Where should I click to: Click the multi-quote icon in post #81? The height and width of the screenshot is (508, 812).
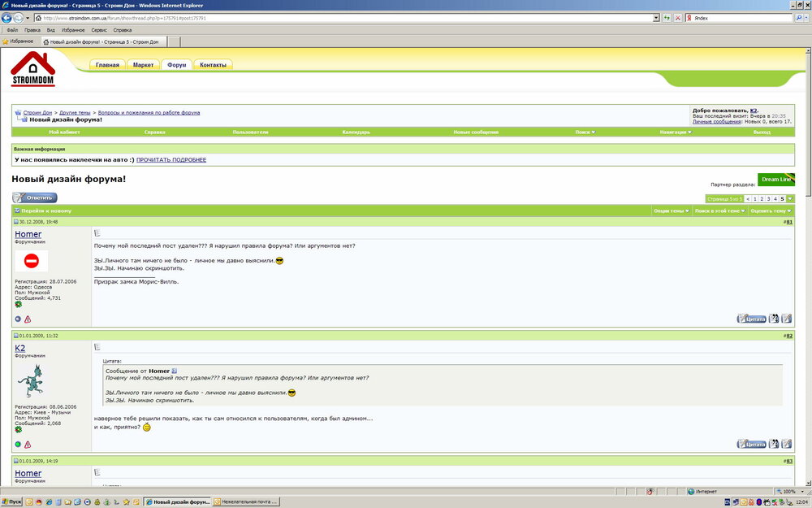coord(774,319)
